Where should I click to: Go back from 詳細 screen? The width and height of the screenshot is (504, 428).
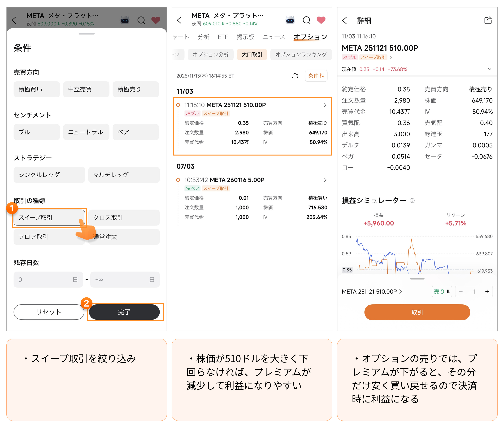pos(345,21)
